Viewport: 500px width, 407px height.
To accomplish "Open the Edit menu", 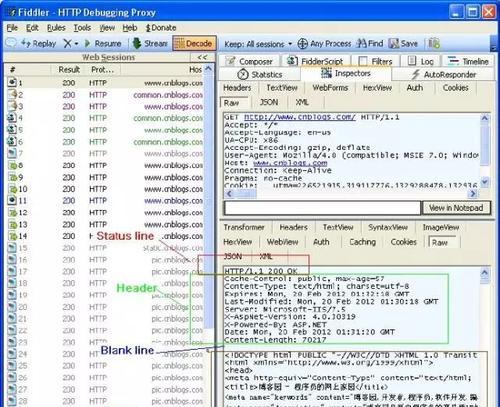I will (32, 28).
